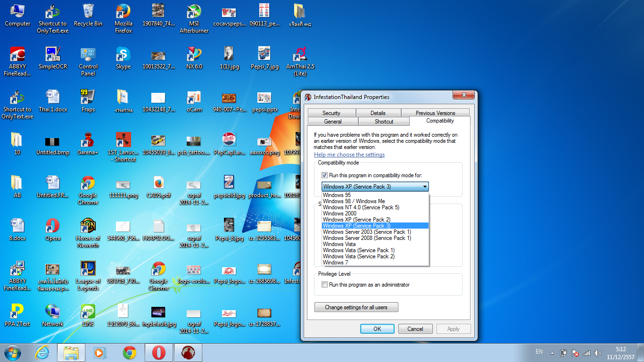
Task: Show hidden icons in the system tray
Action: click(x=552, y=353)
